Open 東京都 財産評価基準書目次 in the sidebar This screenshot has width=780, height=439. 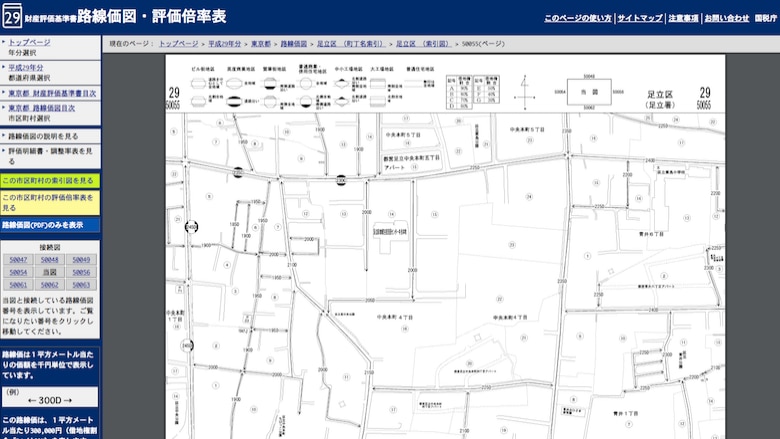[52, 93]
